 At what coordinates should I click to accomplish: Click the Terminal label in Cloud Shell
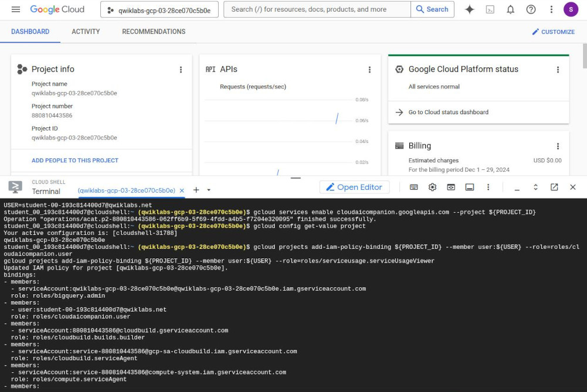tap(46, 192)
